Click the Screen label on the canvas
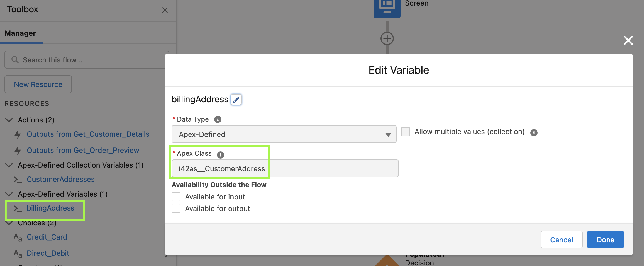Viewport: 644px width, 266px height. coord(417,3)
